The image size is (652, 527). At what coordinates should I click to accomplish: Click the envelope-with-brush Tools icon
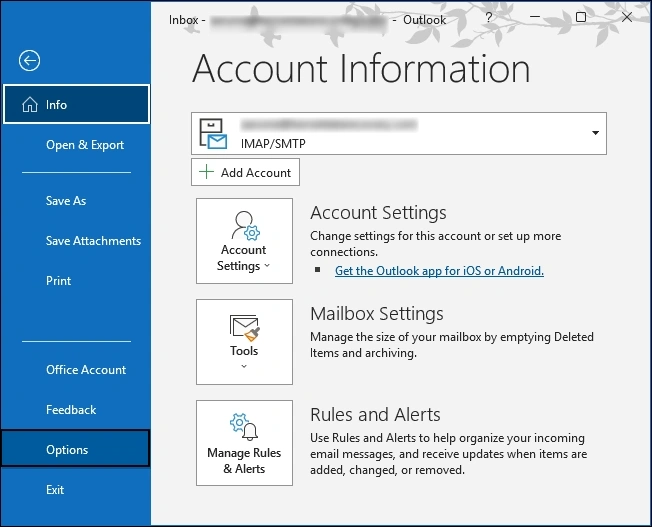[x=244, y=328]
